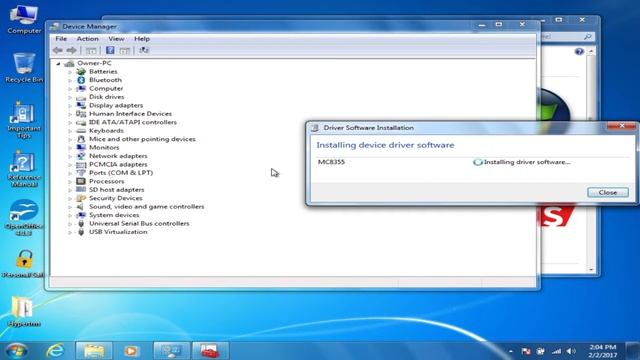Select the System devices icon
Viewport: 640px width, 360px height.
click(81, 215)
